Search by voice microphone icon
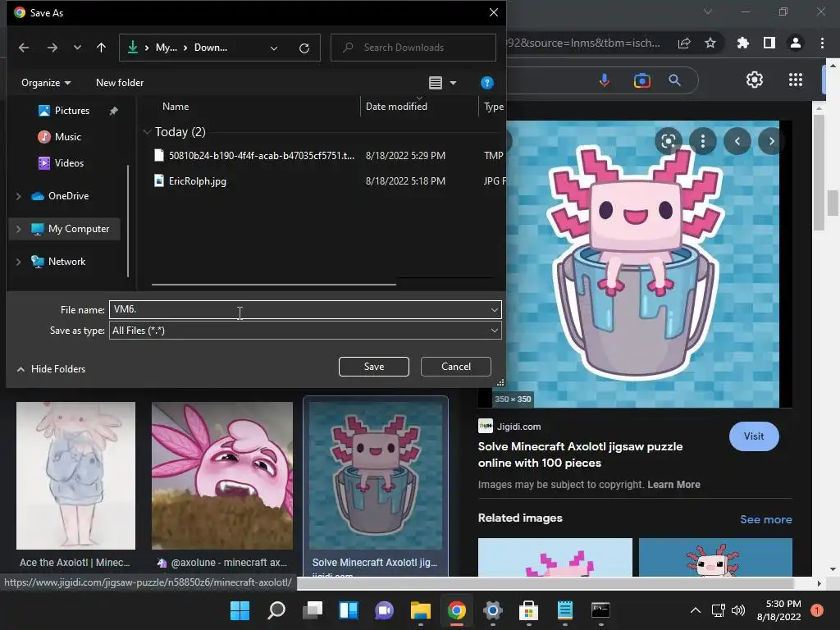The height and width of the screenshot is (630, 840). [605, 80]
